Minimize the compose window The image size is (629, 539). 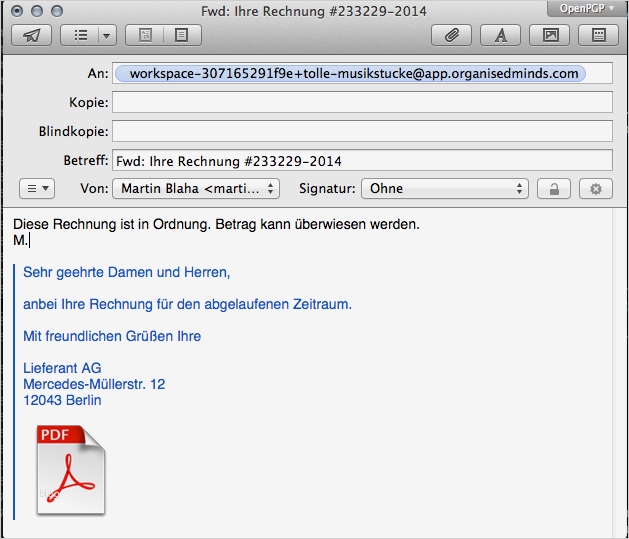coord(37,11)
